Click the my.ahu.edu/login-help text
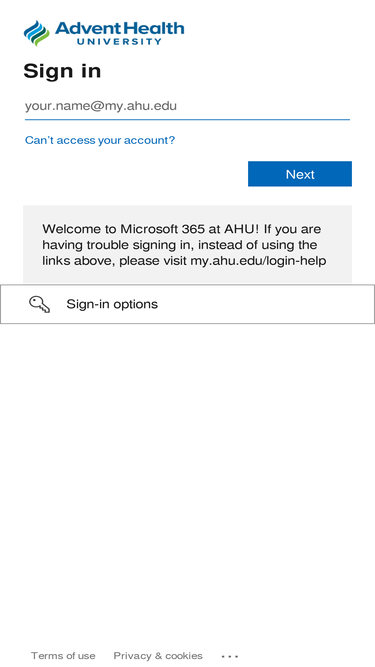Screen dimensions: 375x667 258,261
